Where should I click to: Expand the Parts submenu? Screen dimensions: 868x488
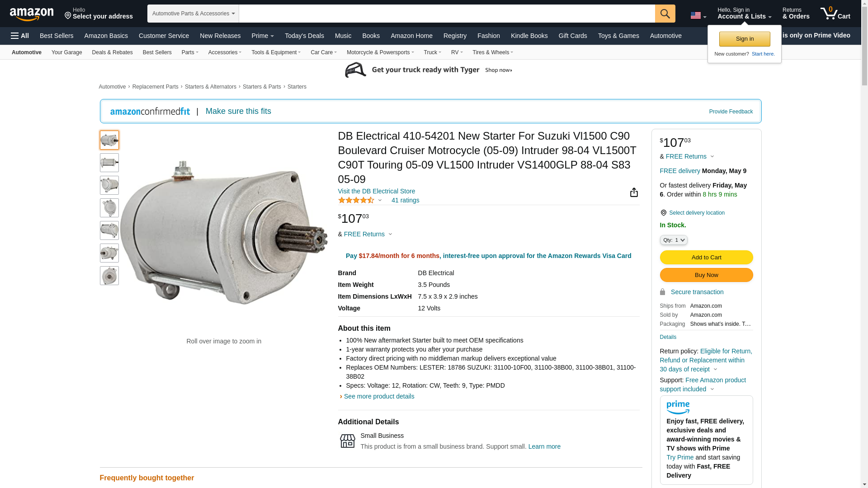click(190, 52)
